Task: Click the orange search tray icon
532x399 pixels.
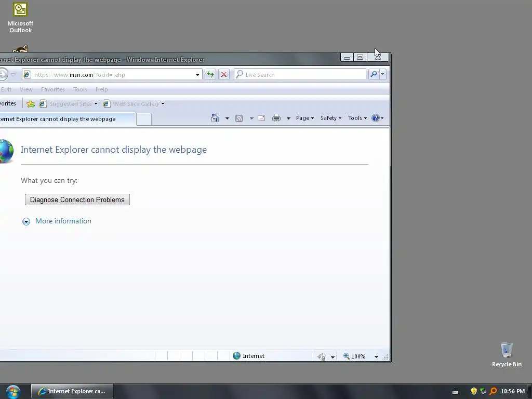Action: pos(493,391)
